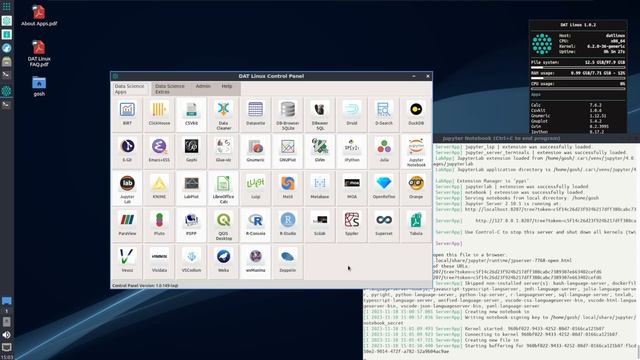Select the DAT Linux FAQ.pdf desktop file
This screenshot has height=360, width=640.
click(x=39, y=54)
